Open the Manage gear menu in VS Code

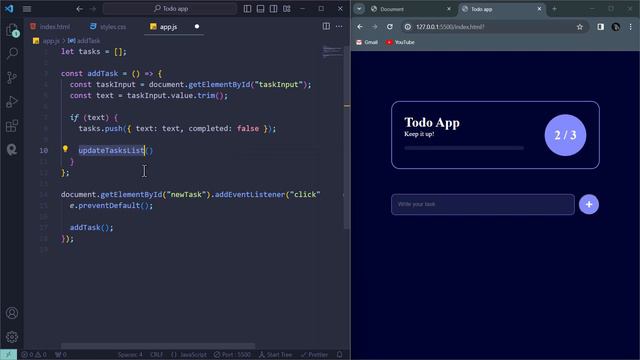coord(12,337)
